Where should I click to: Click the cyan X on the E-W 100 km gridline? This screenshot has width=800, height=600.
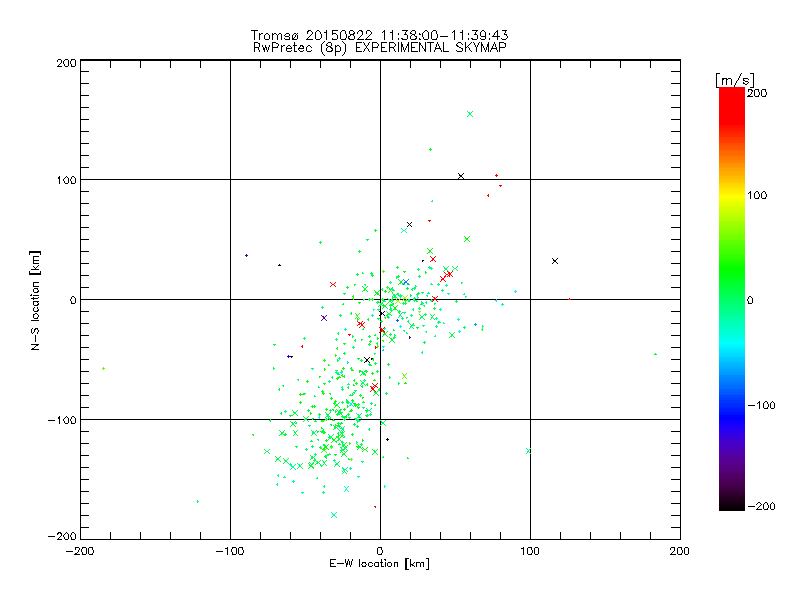point(529,451)
